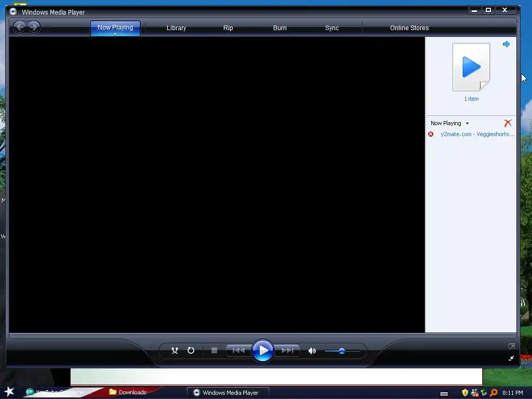Screen dimensions: 532x399
Task: Click the magnifier search tray icon
Action: pyautogui.click(x=494, y=393)
